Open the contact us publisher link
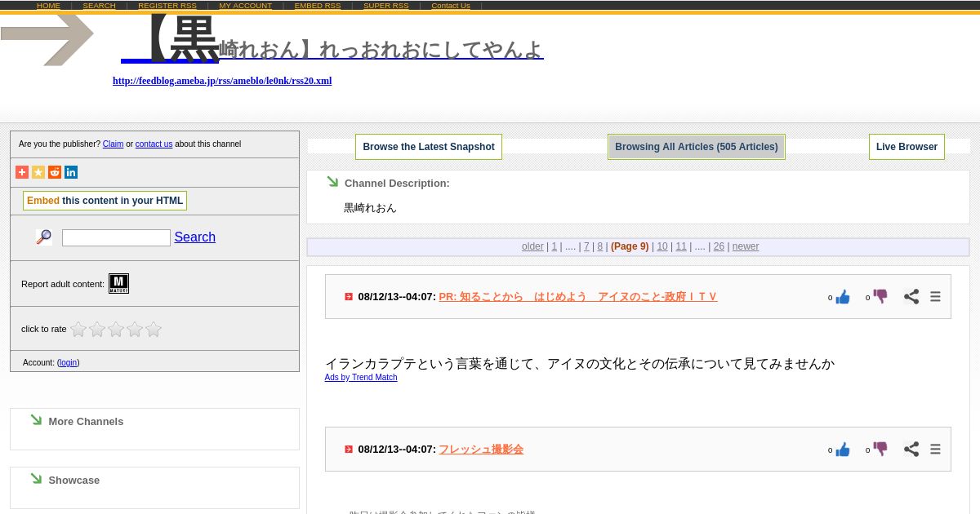Screen dimensions: 980x514 (154, 144)
